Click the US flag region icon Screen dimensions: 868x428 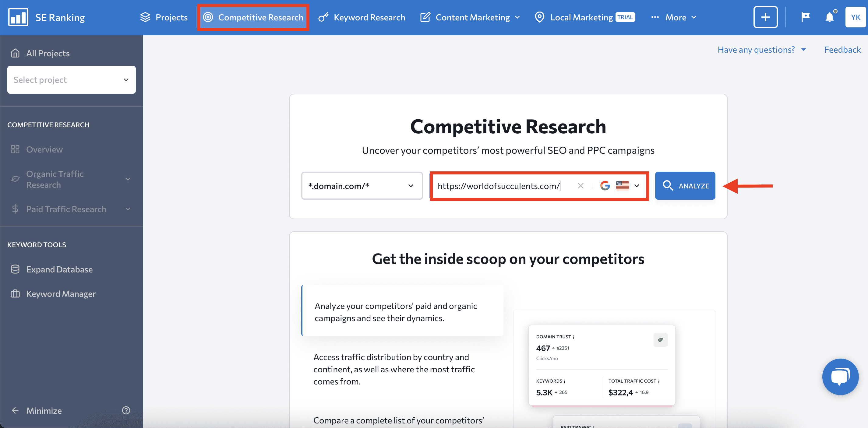point(622,186)
